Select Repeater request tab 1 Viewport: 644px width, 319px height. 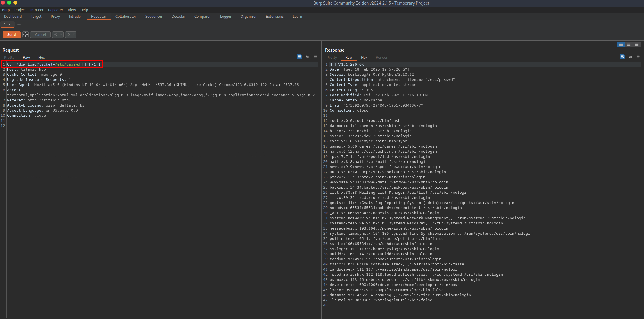click(5, 24)
